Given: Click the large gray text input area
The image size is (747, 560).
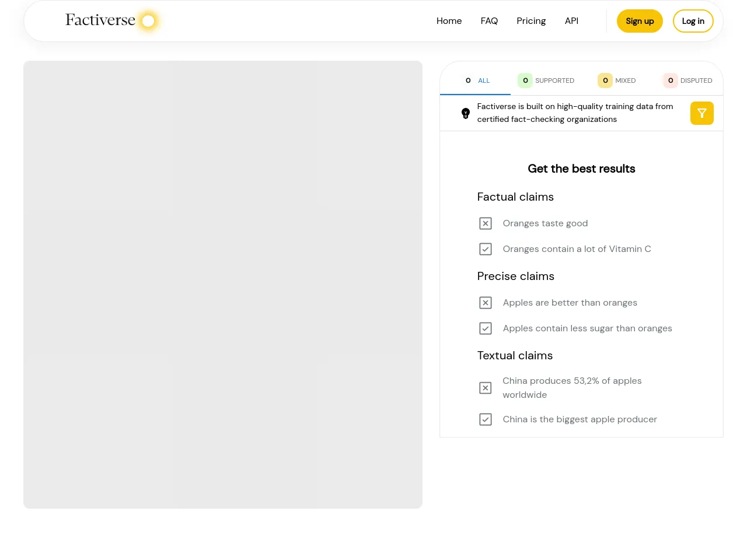Looking at the screenshot, I should (x=223, y=285).
